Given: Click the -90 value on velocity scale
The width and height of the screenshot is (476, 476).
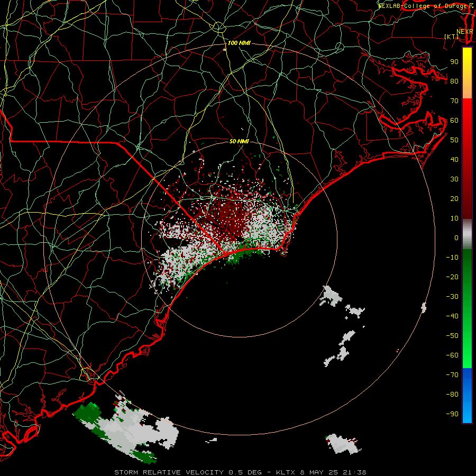Looking at the screenshot, I should [452, 414].
